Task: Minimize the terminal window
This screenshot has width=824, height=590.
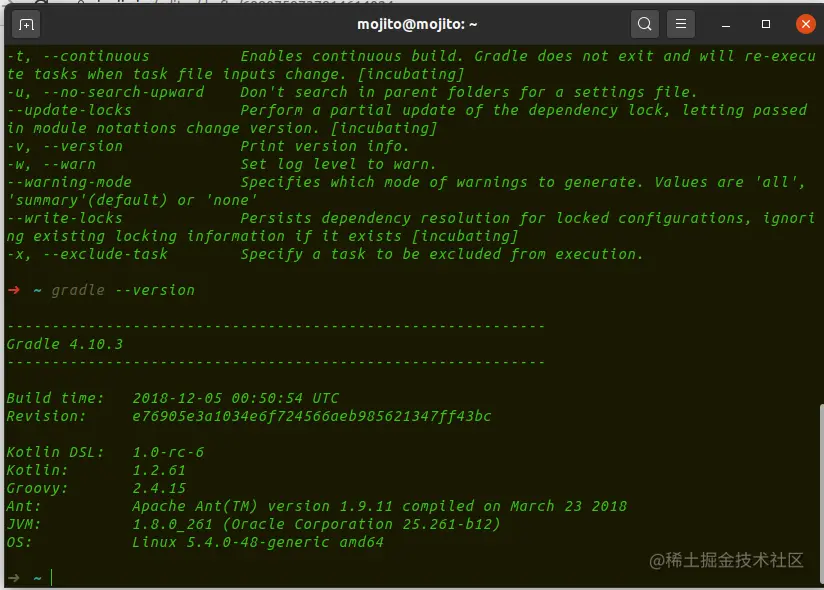Action: (x=726, y=24)
